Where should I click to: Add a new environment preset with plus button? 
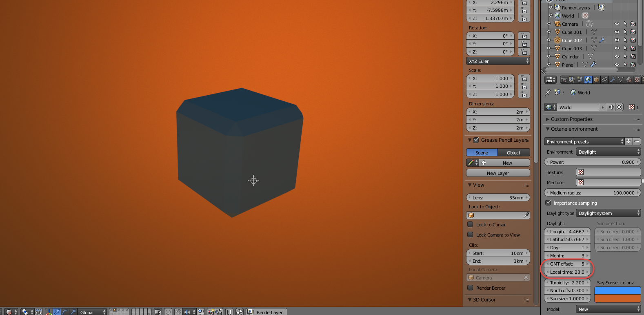click(628, 141)
